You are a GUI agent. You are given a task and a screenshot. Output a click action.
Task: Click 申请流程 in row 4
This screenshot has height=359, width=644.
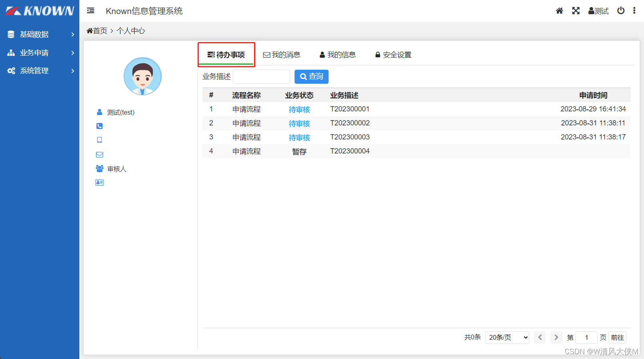[x=246, y=151]
